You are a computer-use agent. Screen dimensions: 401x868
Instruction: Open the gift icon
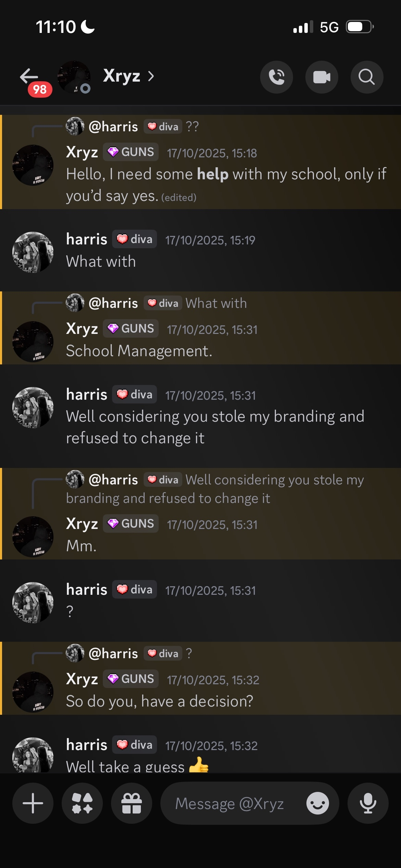tap(132, 803)
